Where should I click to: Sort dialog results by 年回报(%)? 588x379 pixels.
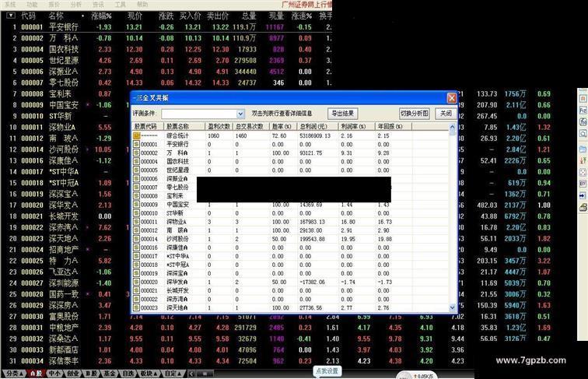pyautogui.click(x=393, y=126)
